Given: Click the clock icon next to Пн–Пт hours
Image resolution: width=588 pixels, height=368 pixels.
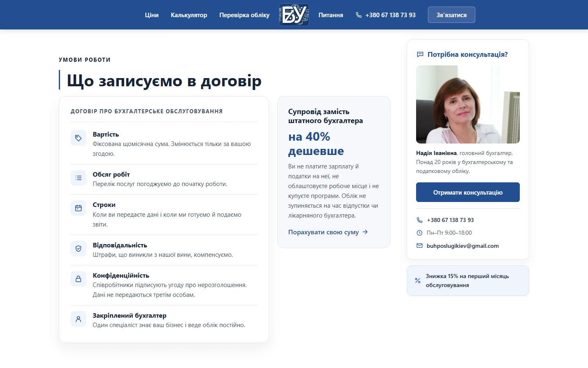Looking at the screenshot, I should click(419, 233).
